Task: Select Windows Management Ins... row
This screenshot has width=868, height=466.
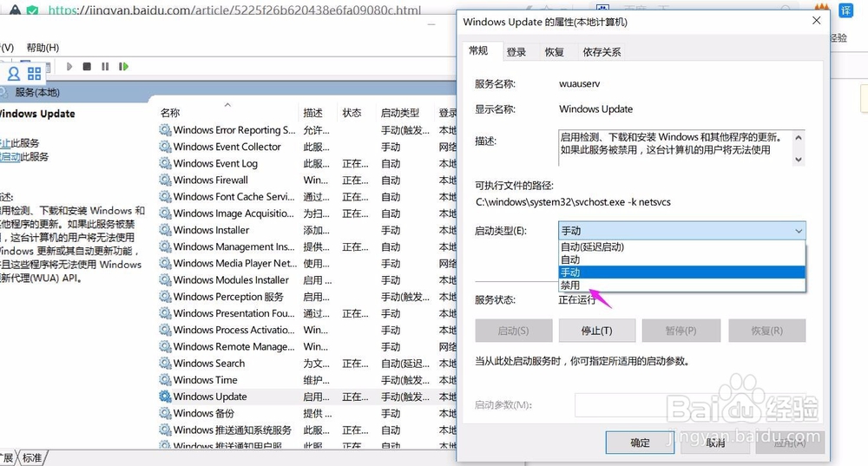Action: [307, 246]
